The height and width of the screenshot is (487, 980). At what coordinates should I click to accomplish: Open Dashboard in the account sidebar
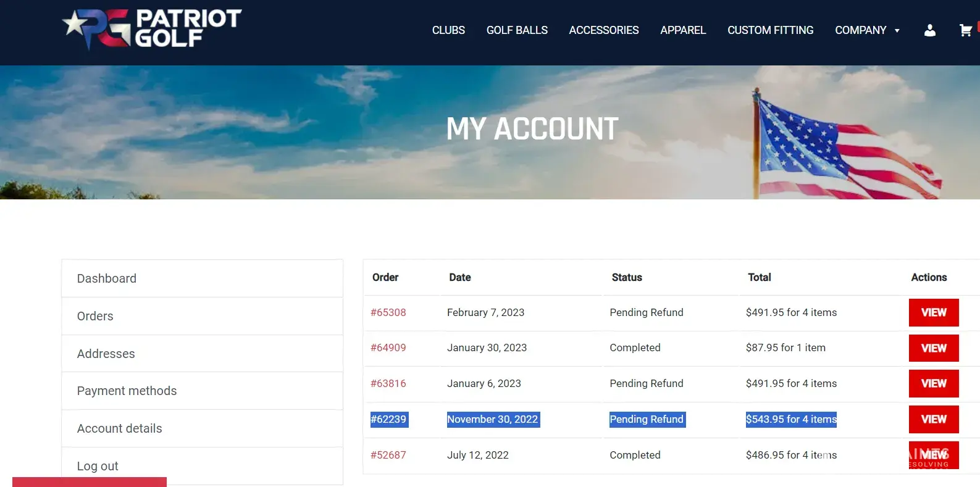tap(107, 278)
